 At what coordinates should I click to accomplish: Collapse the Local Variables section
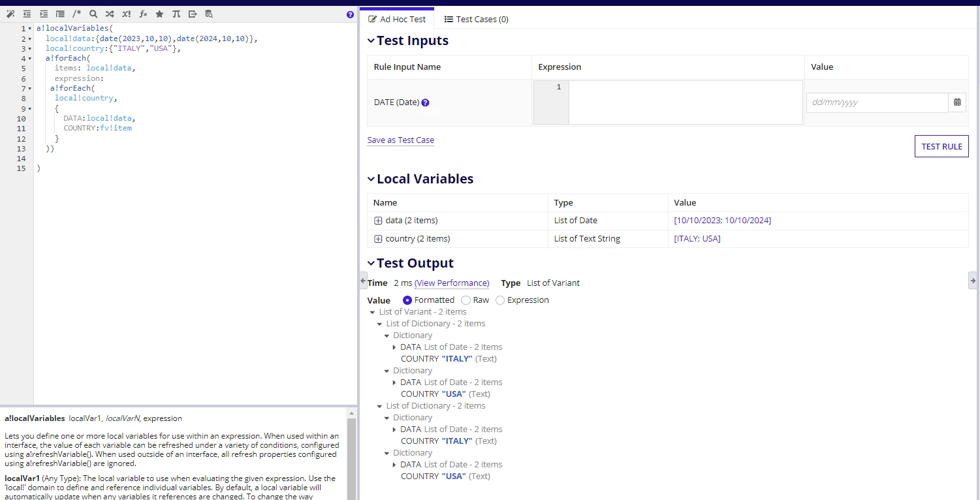pyautogui.click(x=371, y=179)
